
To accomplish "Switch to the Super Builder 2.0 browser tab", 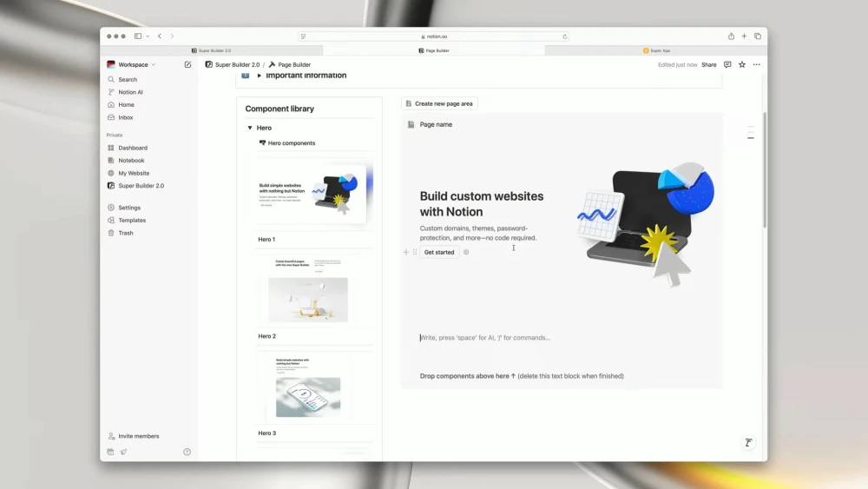I will click(212, 50).
